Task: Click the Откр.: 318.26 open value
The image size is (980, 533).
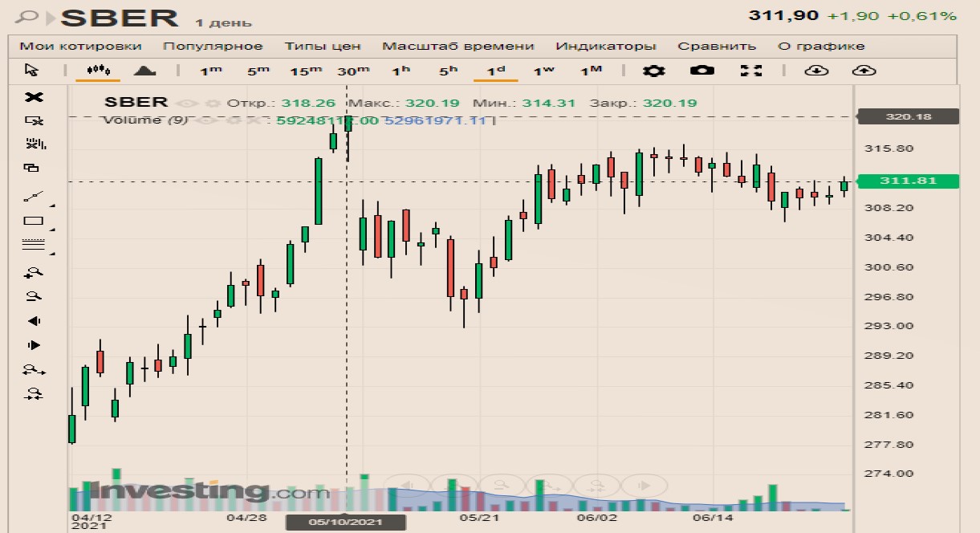Action: (x=281, y=104)
